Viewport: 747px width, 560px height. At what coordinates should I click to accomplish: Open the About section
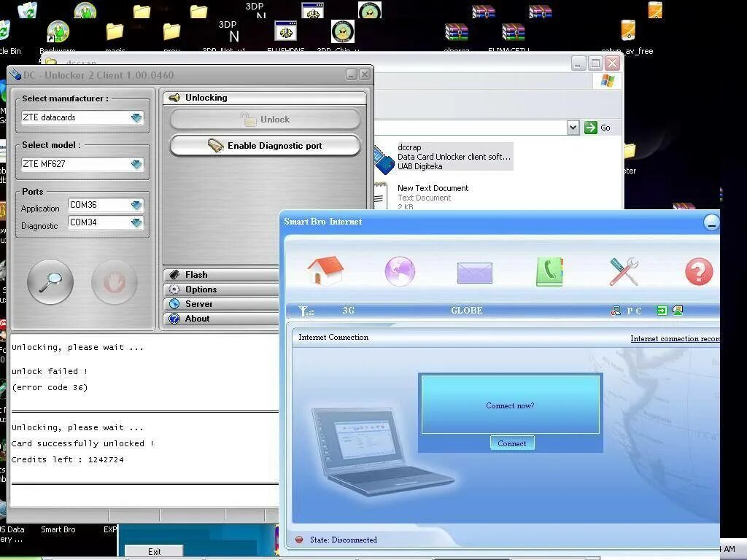point(222,319)
